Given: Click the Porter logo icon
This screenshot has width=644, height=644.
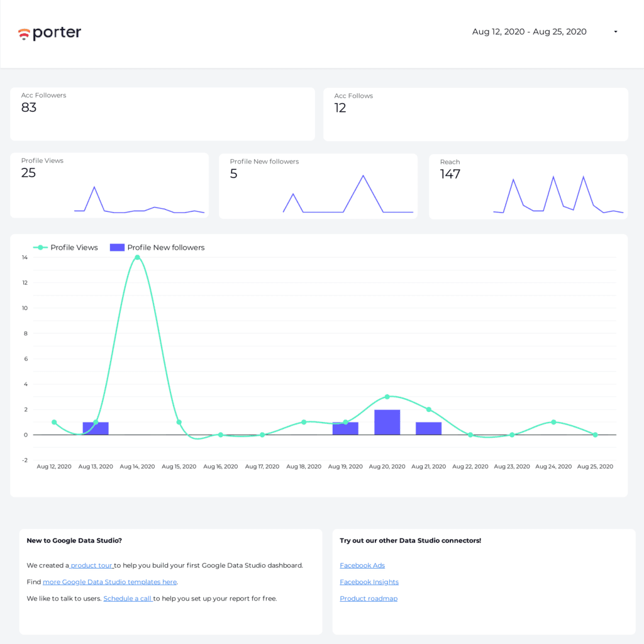Looking at the screenshot, I should [x=25, y=34].
